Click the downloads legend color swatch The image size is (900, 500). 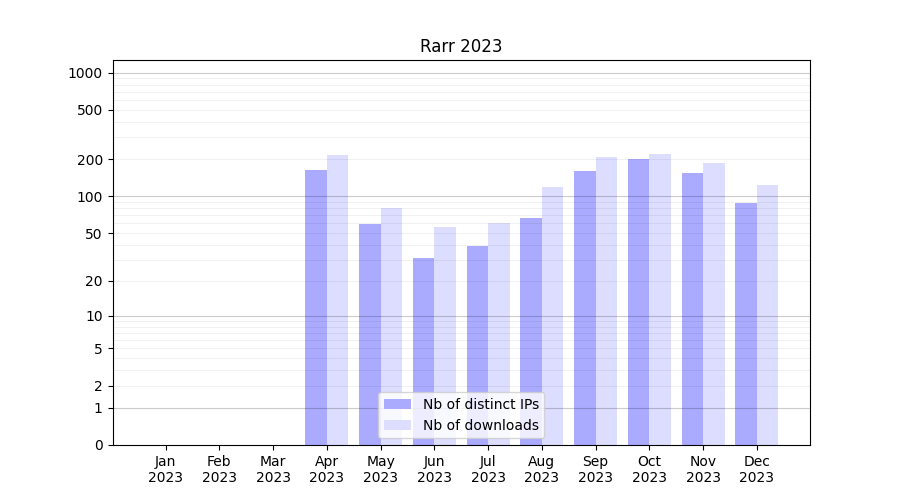(x=397, y=425)
